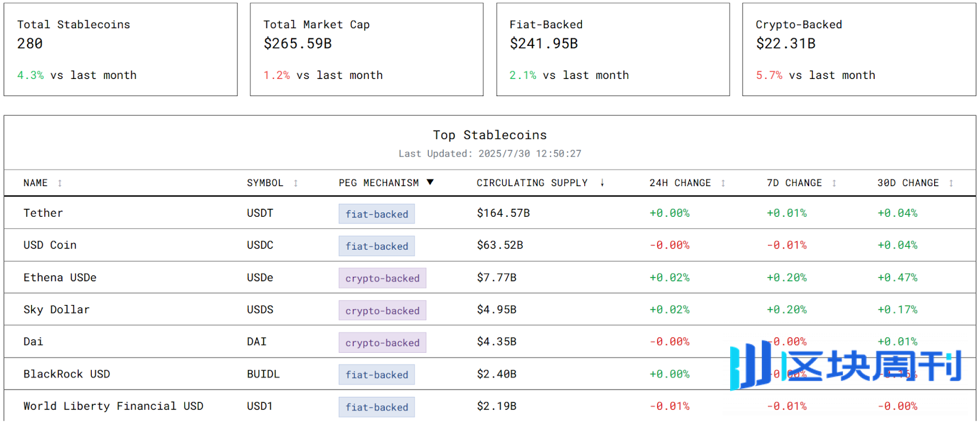This screenshot has height=425, width=980.
Task: Click the "$2.19B" supply in the USD1 row
Action: 497,406
